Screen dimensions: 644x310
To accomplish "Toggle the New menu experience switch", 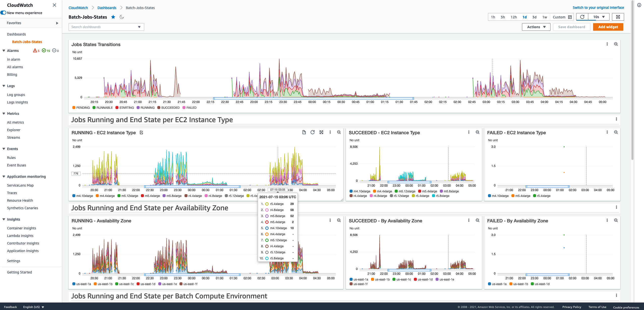I will 4,13.
